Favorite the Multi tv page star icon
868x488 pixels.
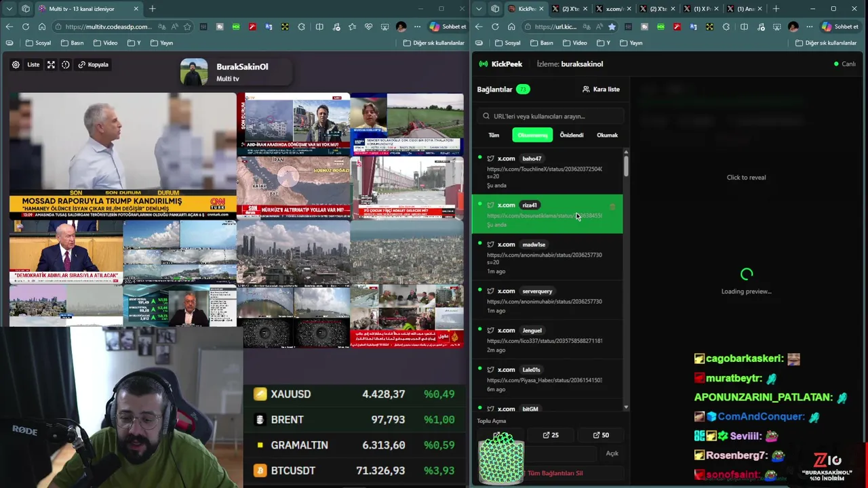[187, 26]
